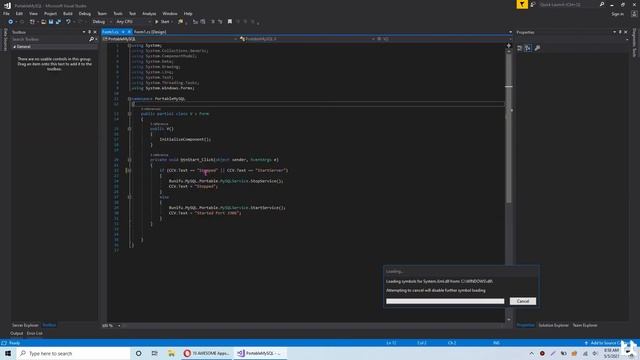This screenshot has width=640, height=360.
Task: Pin the Properties panel auto-hide icon
Action: pos(620,32)
